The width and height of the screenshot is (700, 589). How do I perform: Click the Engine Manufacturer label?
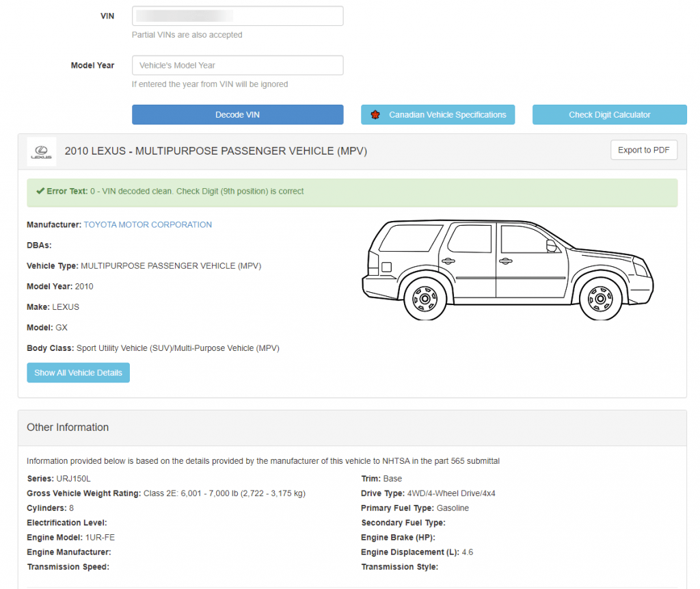[69, 552]
